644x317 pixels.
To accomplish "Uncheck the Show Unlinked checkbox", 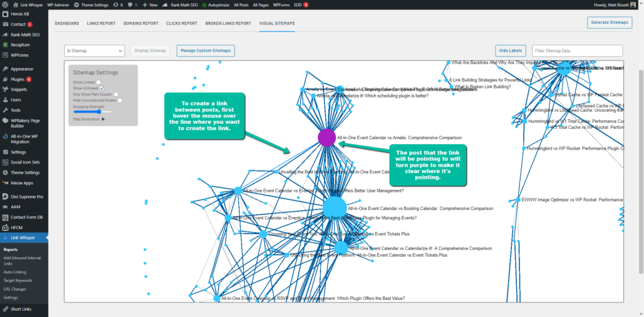I will pyautogui.click(x=103, y=88).
